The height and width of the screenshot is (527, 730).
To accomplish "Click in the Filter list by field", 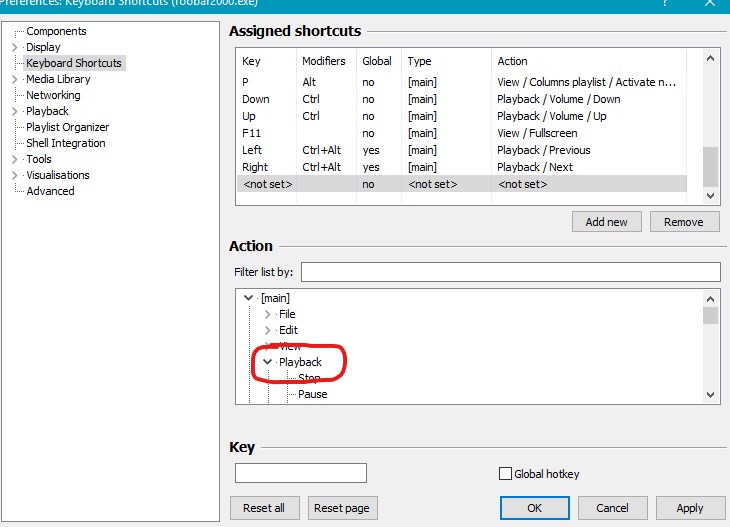I will tap(510, 272).
